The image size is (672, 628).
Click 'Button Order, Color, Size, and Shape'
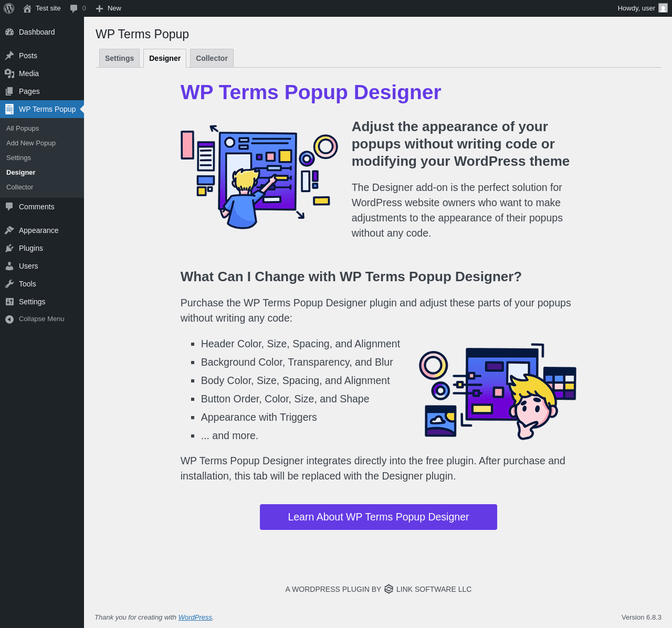click(x=285, y=399)
